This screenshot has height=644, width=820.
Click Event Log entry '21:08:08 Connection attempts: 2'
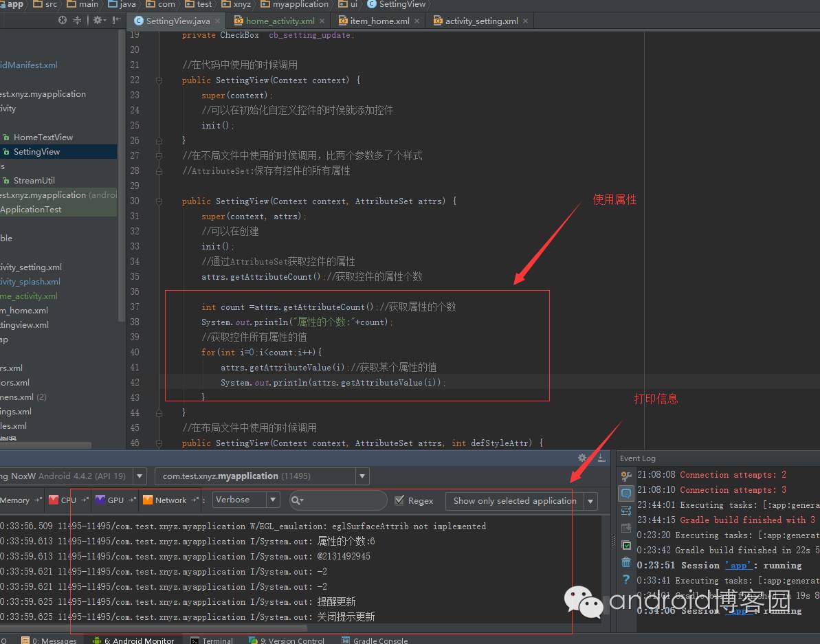[712, 475]
